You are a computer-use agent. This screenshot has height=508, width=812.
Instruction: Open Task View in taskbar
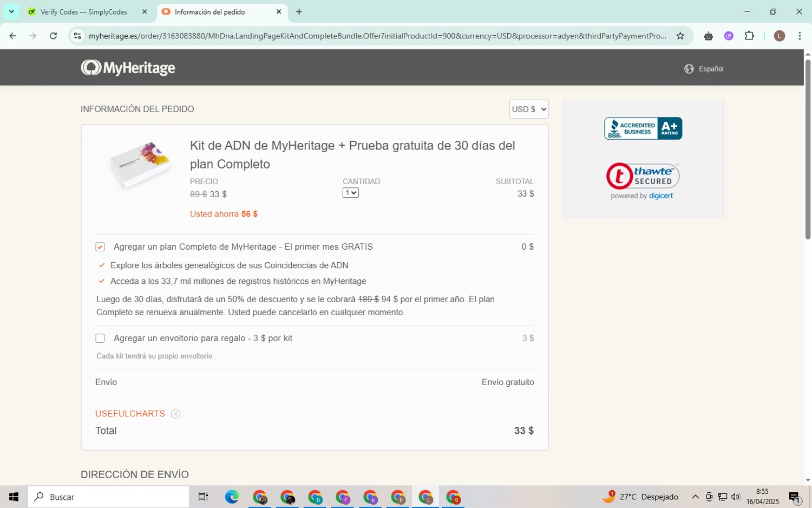[x=203, y=497]
